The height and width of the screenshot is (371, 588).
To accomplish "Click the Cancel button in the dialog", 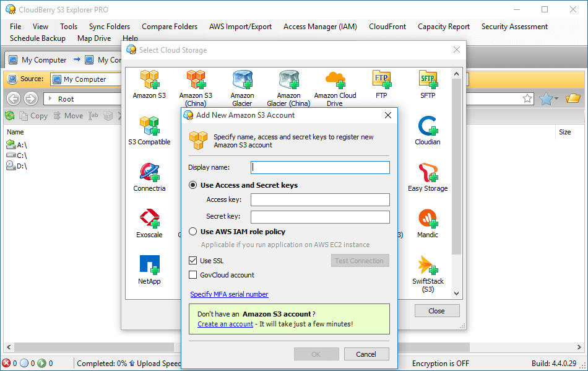I will click(x=366, y=354).
